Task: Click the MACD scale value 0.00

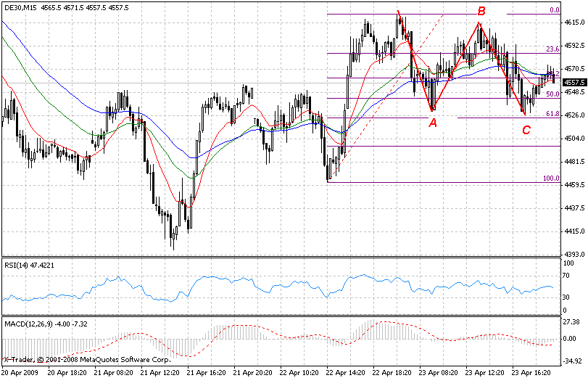Action: click(x=570, y=339)
